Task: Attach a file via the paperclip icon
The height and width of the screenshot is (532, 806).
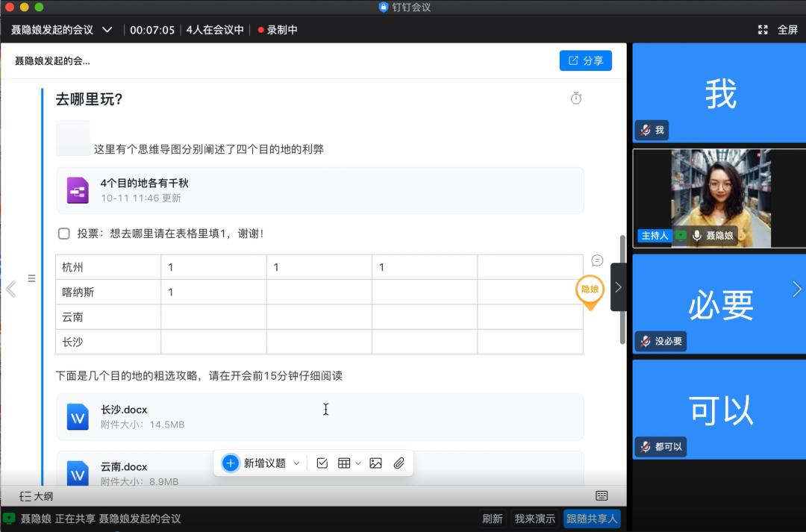Action: click(398, 463)
